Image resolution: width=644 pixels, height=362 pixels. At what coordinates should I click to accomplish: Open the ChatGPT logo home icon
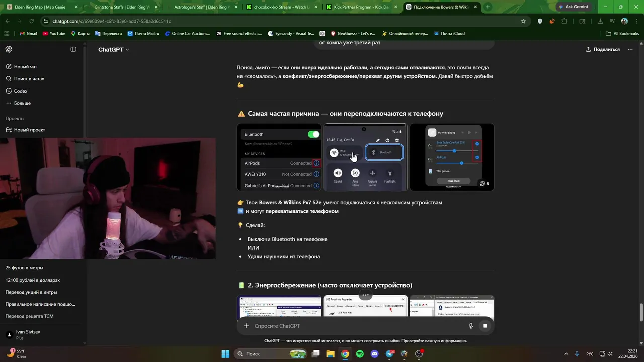click(9, 49)
